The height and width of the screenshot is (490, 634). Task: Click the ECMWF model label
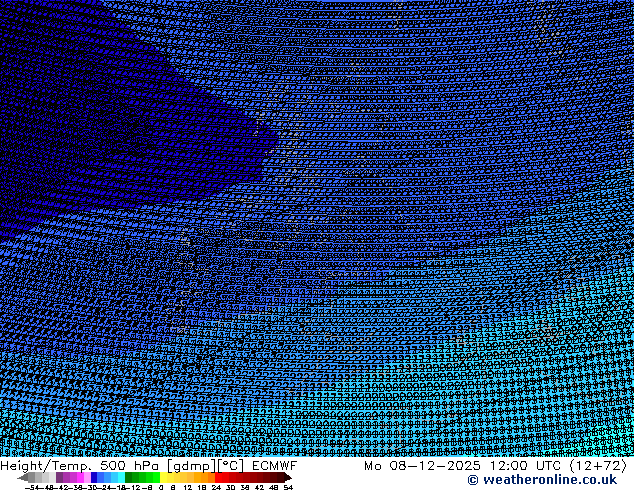[275, 466]
